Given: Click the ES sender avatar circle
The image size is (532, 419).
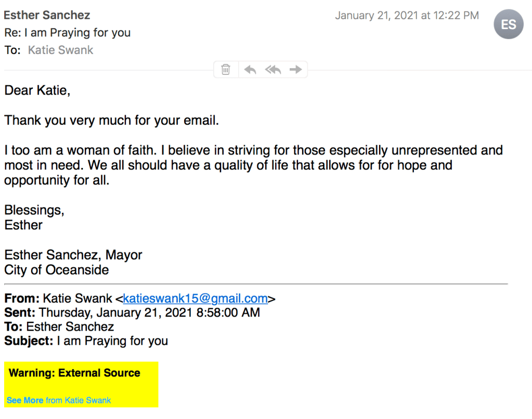Looking at the screenshot, I should (x=508, y=24).
